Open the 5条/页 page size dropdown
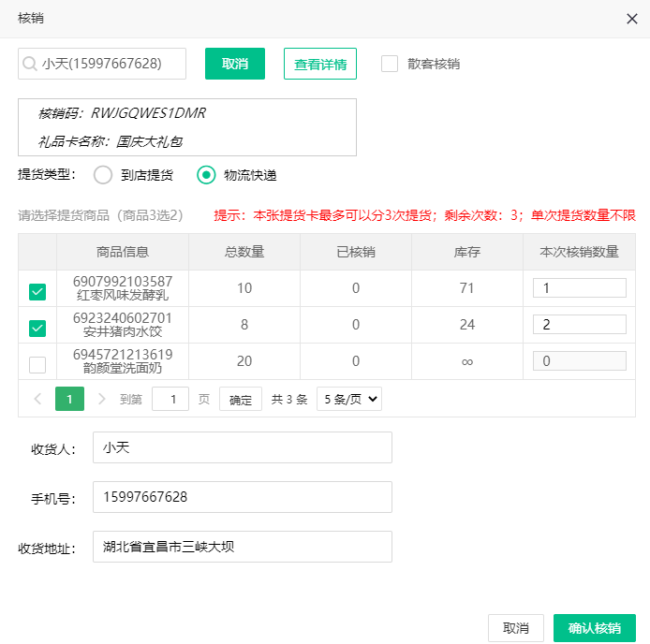 pos(348,399)
